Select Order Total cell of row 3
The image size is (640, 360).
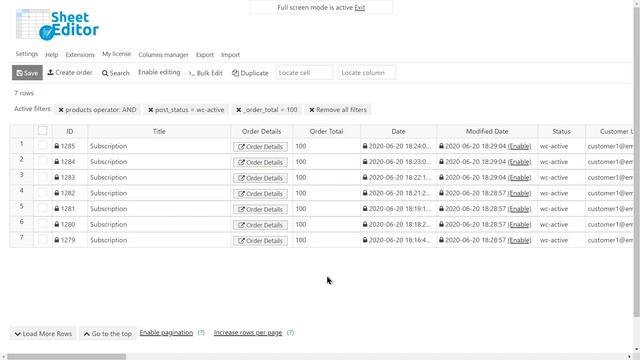point(326,178)
